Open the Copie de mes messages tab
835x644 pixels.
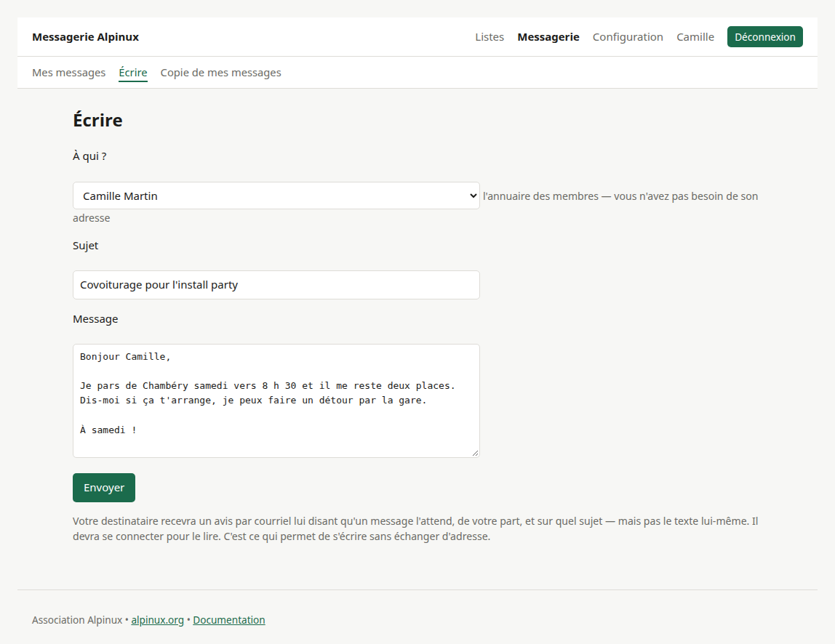(x=220, y=73)
